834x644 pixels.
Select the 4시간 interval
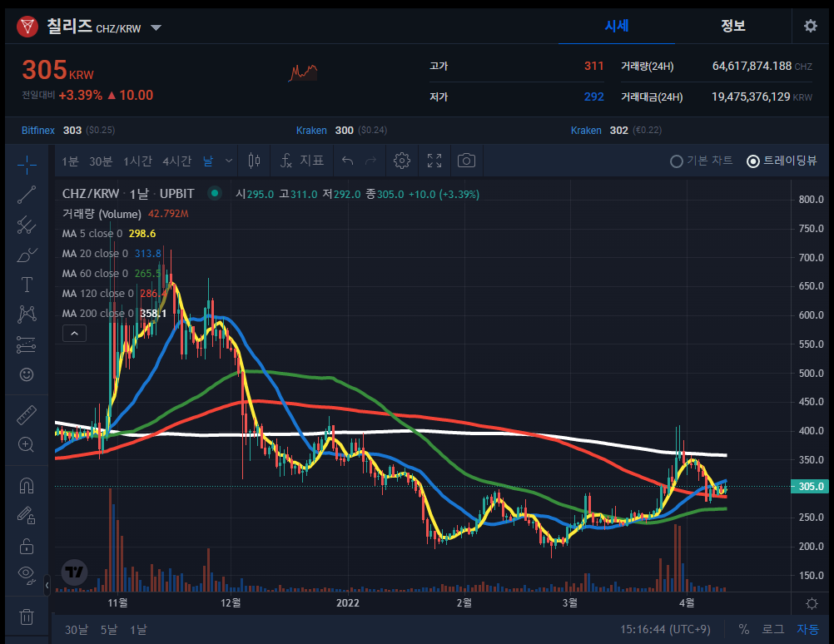point(177,161)
